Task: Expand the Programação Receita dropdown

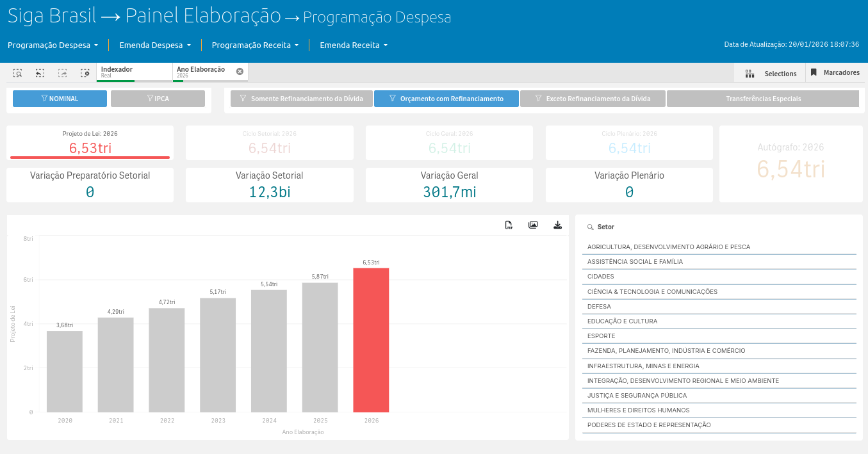Action: (x=255, y=45)
